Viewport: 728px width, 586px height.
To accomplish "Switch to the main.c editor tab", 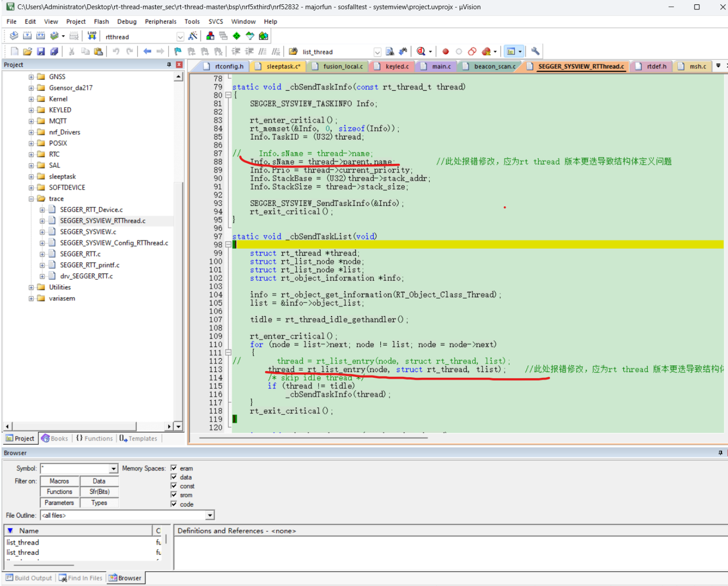I will pos(440,66).
